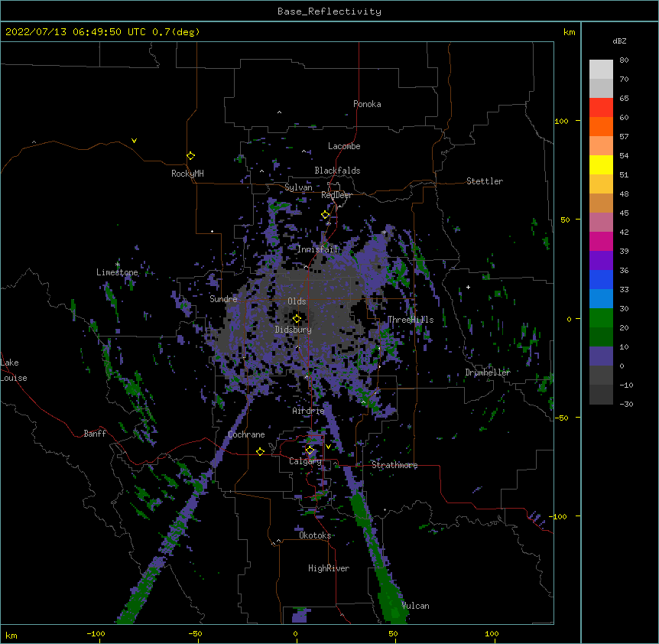This screenshot has height=644, width=659.
Task: Click the Lake Louise label
Action: tap(14, 370)
